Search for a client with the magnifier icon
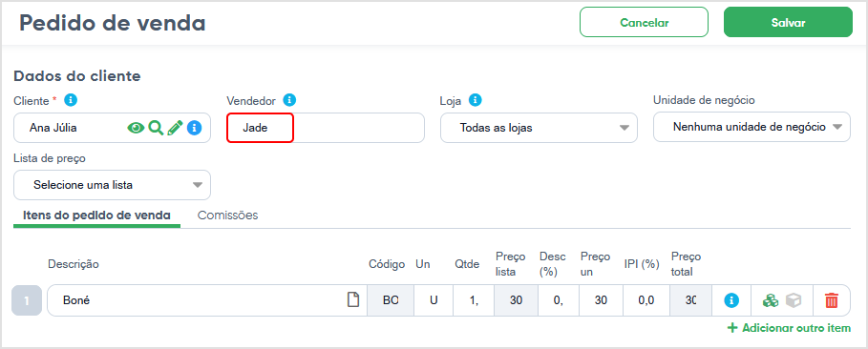 point(156,129)
